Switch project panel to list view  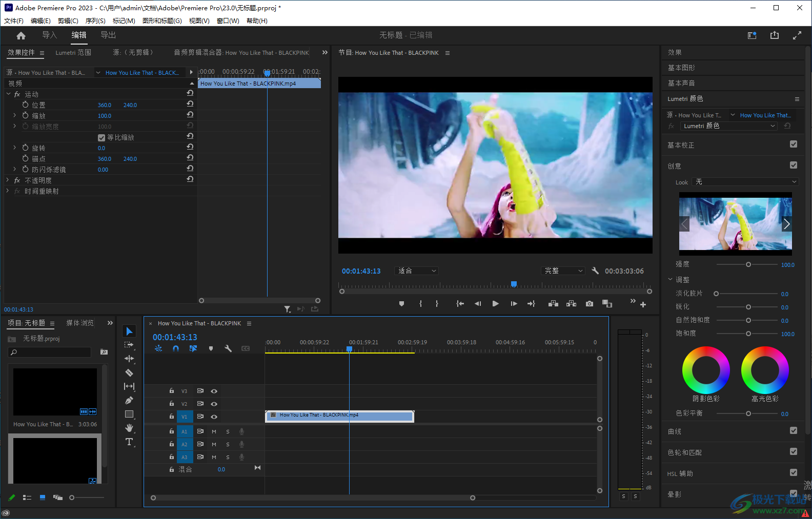(x=27, y=497)
